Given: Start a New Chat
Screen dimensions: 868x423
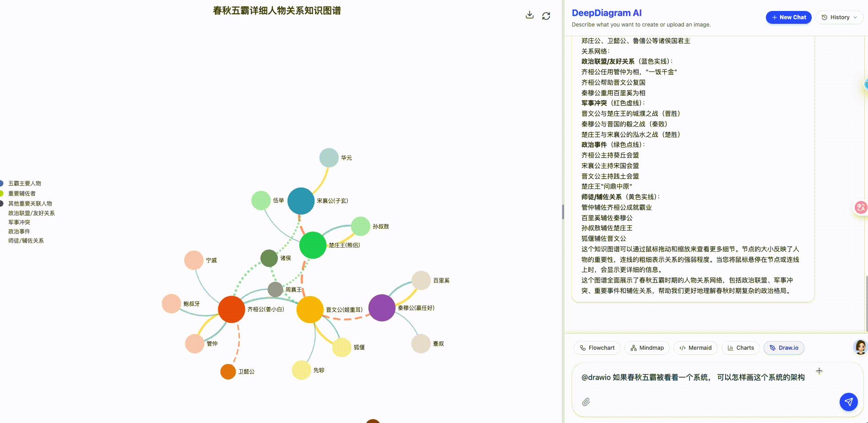Looking at the screenshot, I should (788, 17).
